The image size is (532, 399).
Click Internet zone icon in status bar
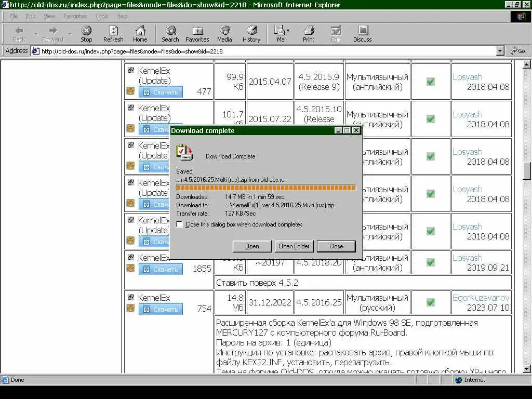tap(459, 380)
